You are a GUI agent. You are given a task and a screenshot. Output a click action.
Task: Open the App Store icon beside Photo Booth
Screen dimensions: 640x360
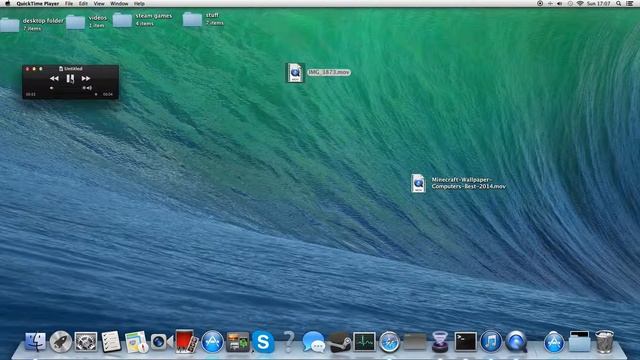tap(212, 342)
